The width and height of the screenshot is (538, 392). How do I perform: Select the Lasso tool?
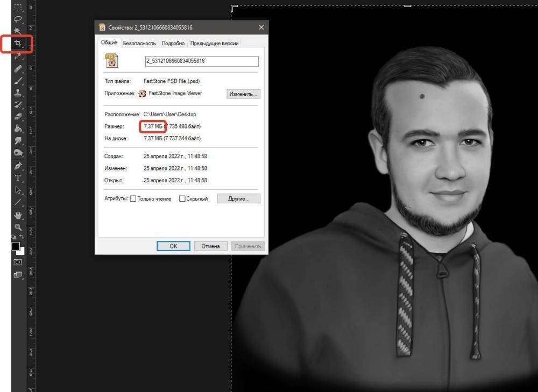point(18,19)
